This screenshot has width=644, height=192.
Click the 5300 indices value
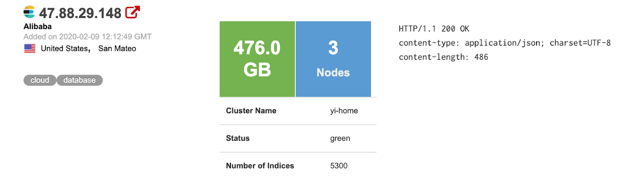tap(339, 165)
